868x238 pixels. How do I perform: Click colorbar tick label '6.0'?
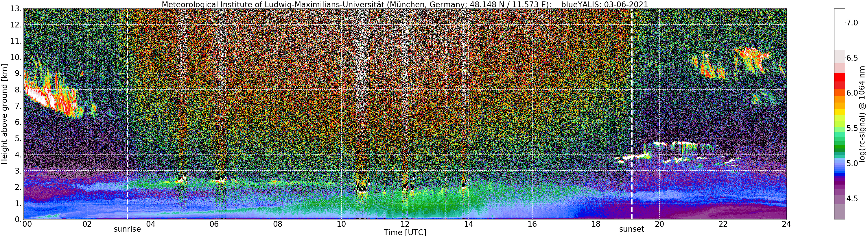coord(852,93)
